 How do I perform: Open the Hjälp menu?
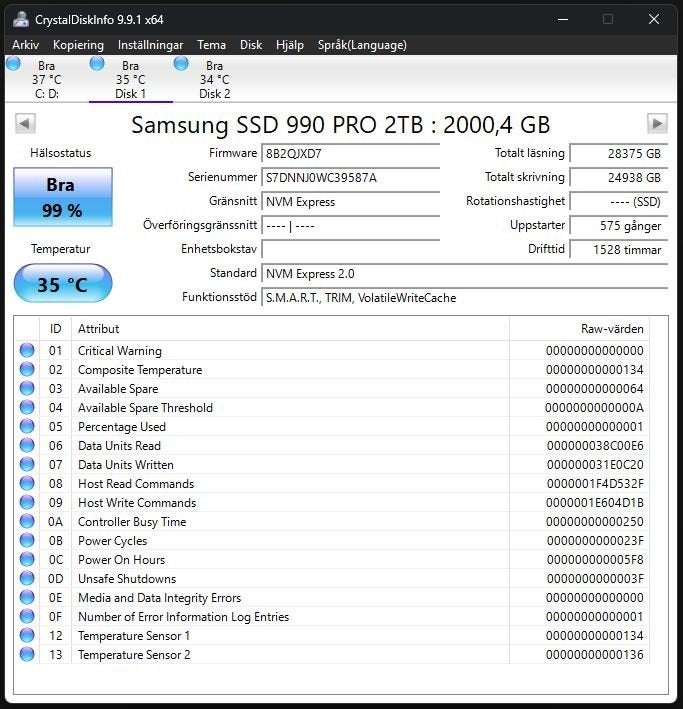click(x=289, y=45)
